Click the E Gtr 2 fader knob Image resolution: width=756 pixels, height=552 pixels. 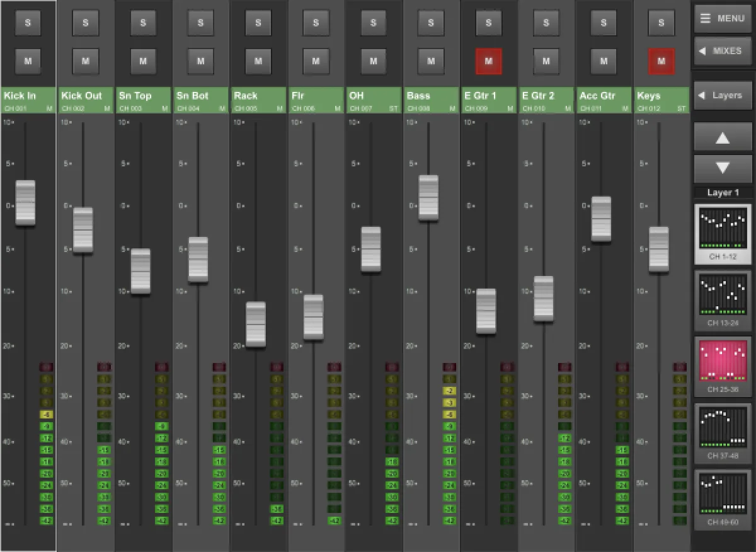pos(544,299)
